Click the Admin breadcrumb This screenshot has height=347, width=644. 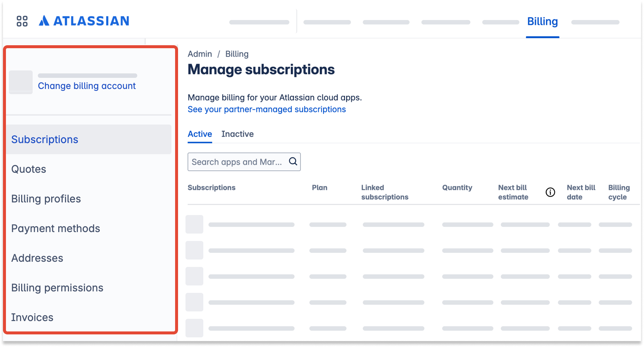coord(200,54)
